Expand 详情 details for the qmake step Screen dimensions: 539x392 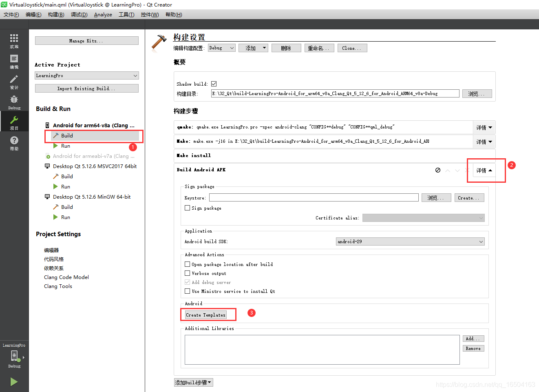(484, 127)
